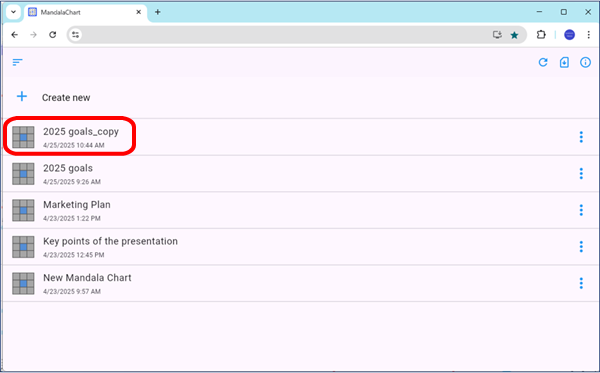Click the refresh list icon in app toolbar

(543, 62)
